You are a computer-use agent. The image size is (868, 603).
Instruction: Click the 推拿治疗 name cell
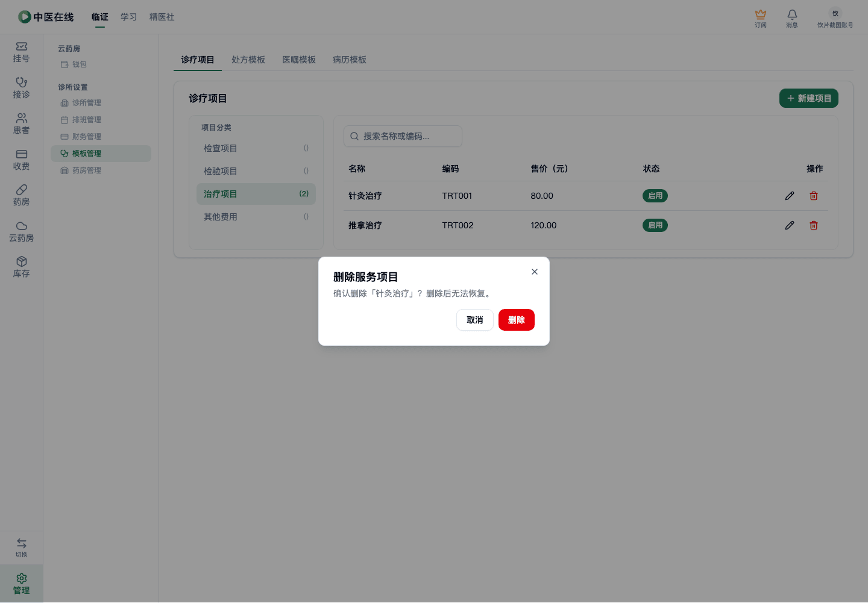coord(365,225)
